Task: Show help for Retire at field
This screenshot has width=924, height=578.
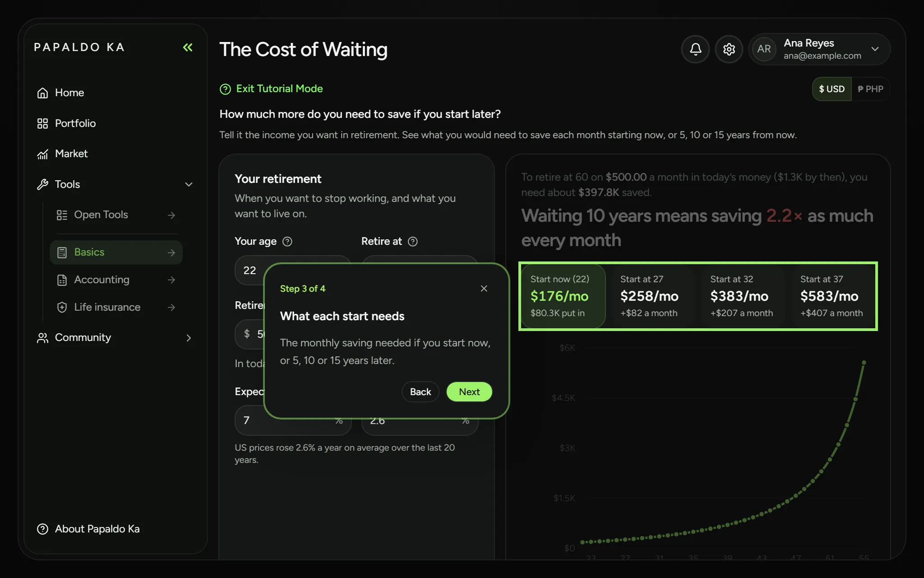Action: [412, 242]
